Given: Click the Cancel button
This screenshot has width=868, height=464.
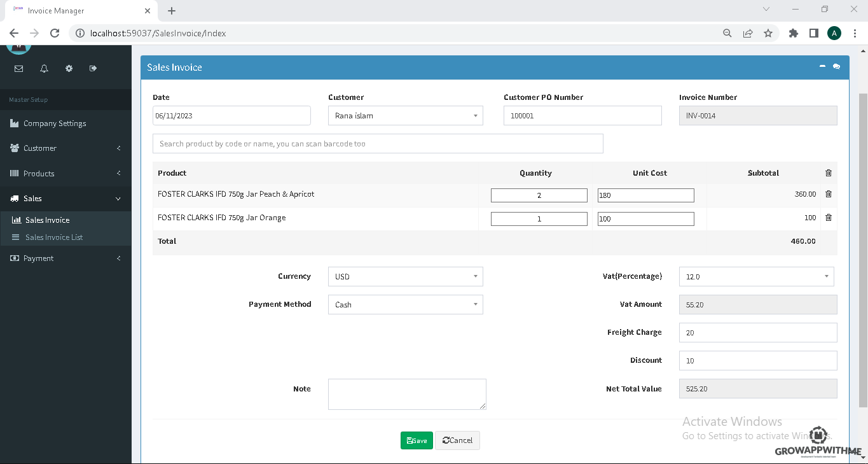Looking at the screenshot, I should [x=457, y=440].
